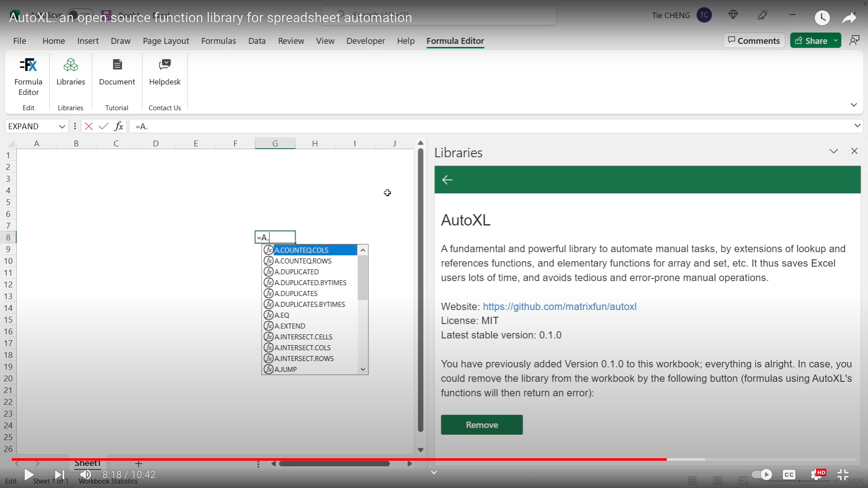Enable closed captions toggle in player
The width and height of the screenshot is (868, 488).
pyautogui.click(x=789, y=474)
